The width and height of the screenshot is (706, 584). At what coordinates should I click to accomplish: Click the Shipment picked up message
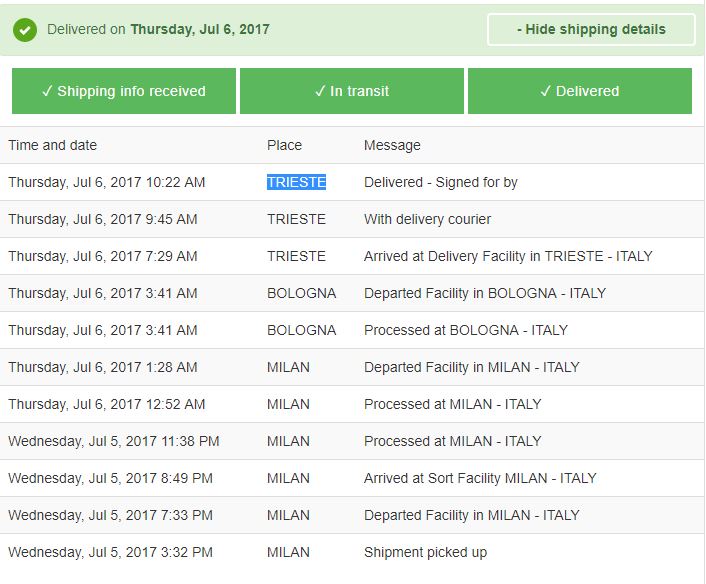click(425, 552)
